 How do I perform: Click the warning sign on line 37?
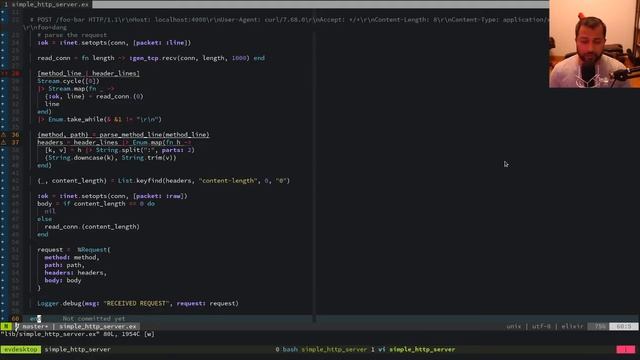pyautogui.click(x=4, y=142)
